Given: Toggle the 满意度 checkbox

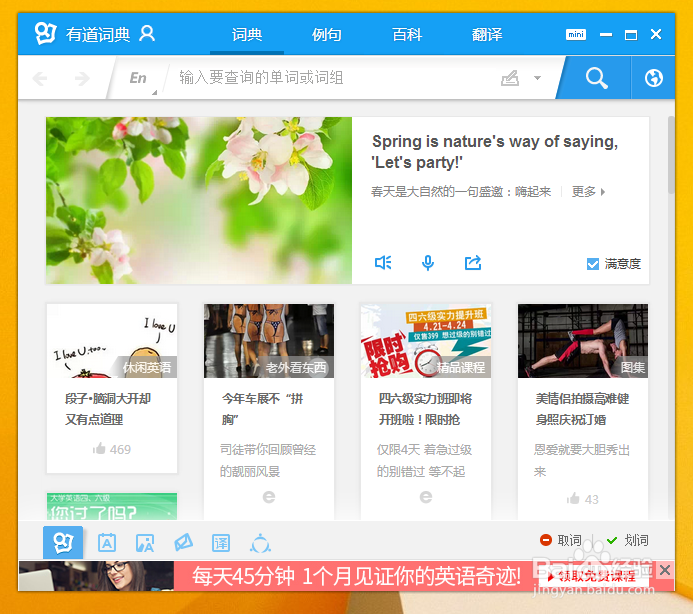Looking at the screenshot, I should (593, 264).
